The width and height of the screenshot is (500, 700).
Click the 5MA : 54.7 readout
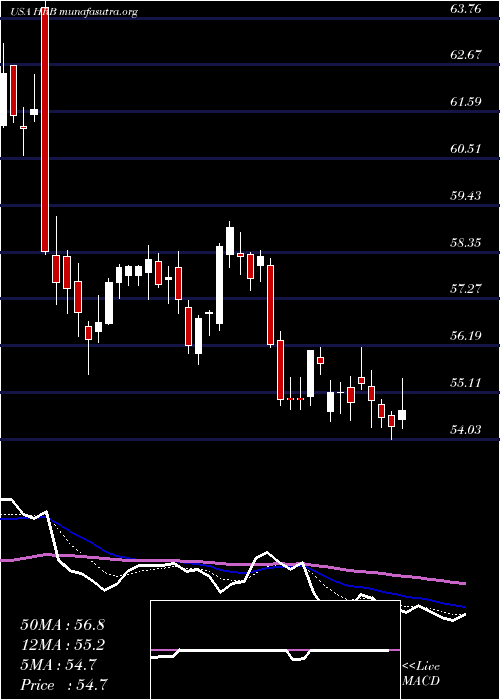pos(58,665)
